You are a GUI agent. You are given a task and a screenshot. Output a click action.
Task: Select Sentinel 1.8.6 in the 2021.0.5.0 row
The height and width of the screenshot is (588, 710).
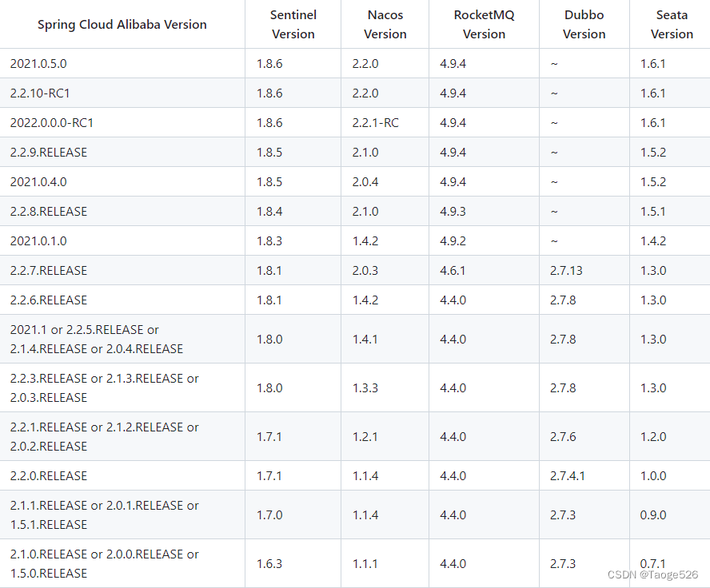269,64
